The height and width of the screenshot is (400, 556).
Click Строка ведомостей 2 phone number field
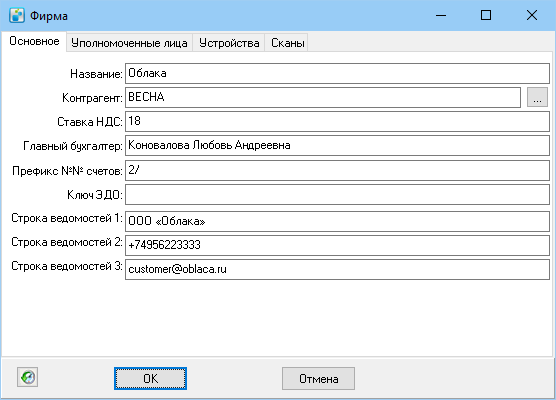coord(337,245)
